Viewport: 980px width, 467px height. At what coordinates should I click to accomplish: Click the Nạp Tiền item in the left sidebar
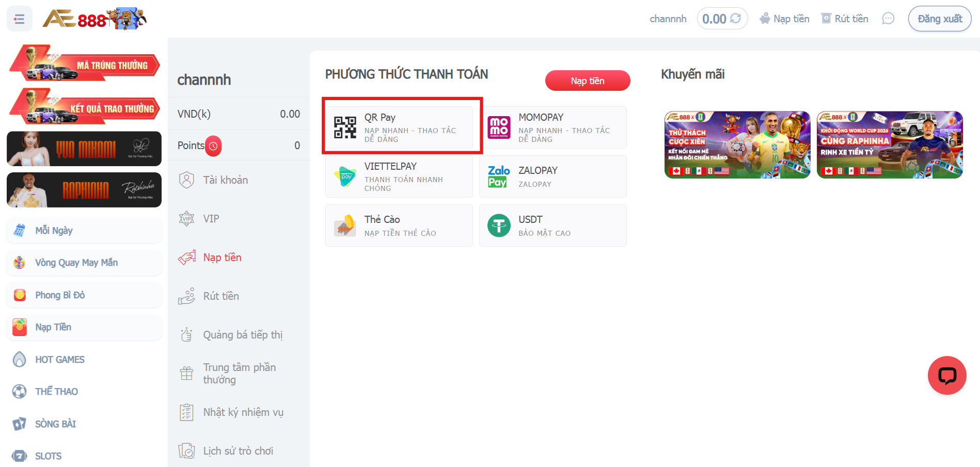pyautogui.click(x=84, y=327)
